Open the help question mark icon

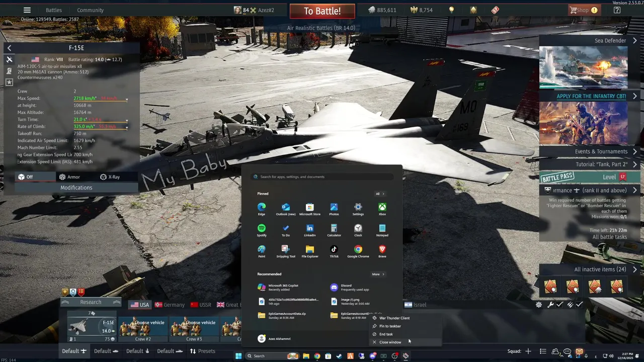617,10
